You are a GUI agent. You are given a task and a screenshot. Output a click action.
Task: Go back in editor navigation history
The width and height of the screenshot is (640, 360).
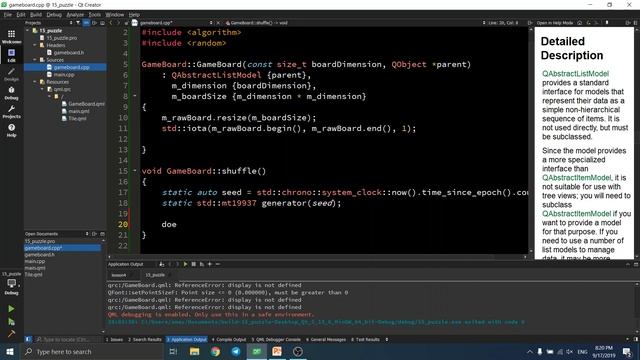pos(111,23)
